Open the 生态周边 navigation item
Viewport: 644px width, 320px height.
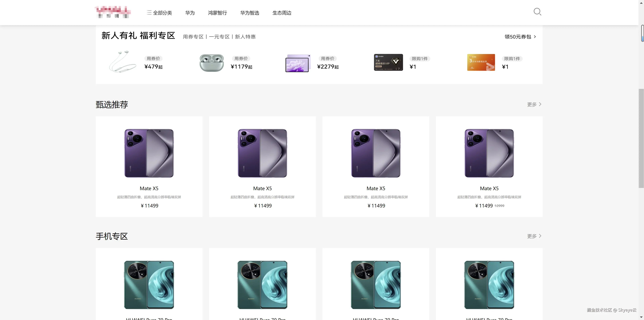click(282, 13)
